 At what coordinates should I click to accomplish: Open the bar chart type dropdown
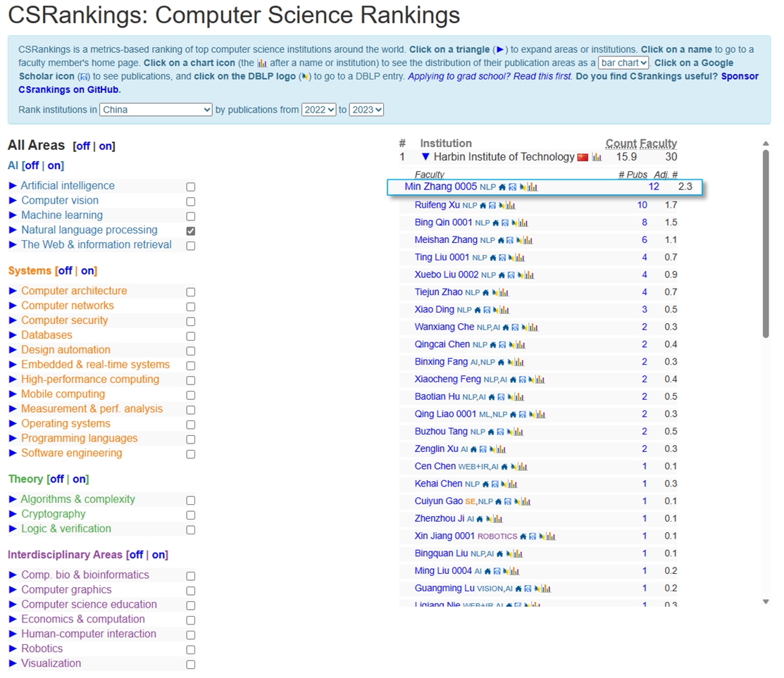click(623, 63)
